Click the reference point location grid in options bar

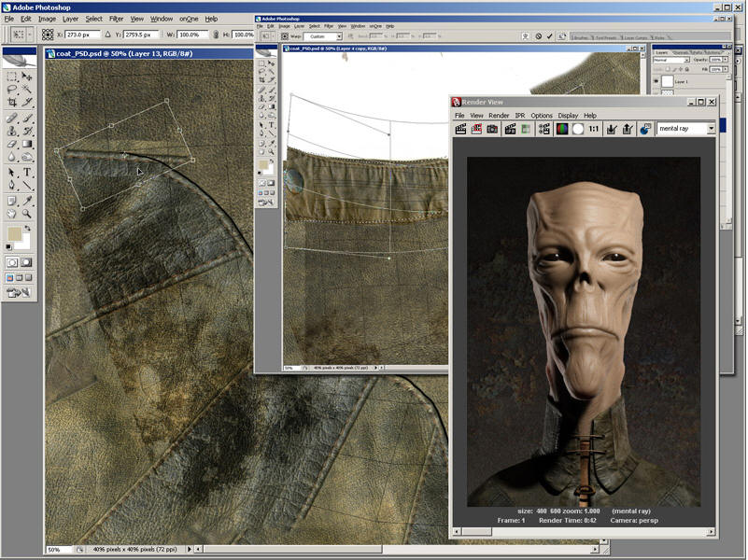[48, 35]
